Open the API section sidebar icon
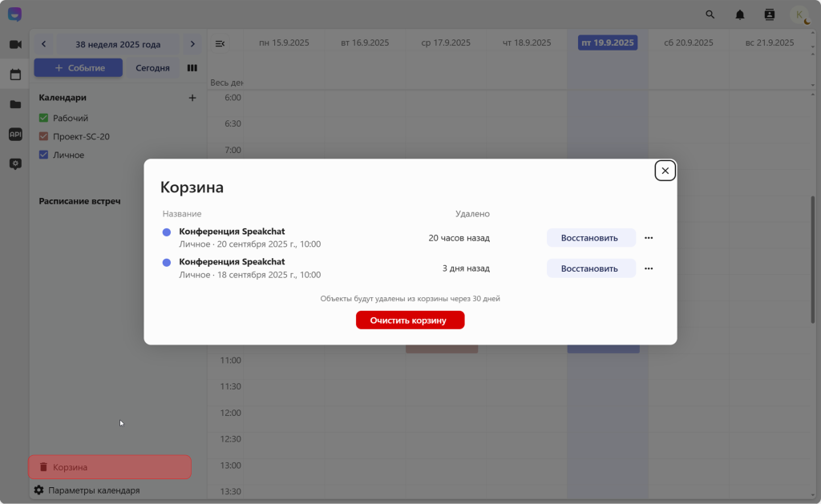 tap(15, 134)
